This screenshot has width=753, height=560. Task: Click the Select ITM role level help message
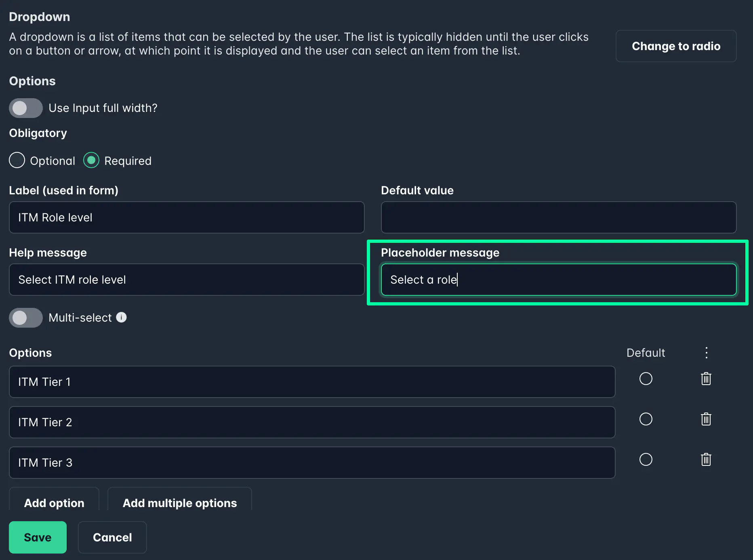coord(186,280)
